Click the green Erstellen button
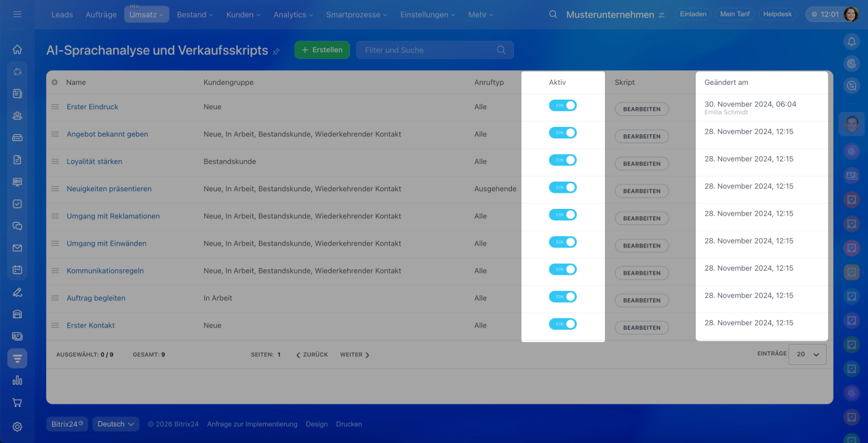 322,50
